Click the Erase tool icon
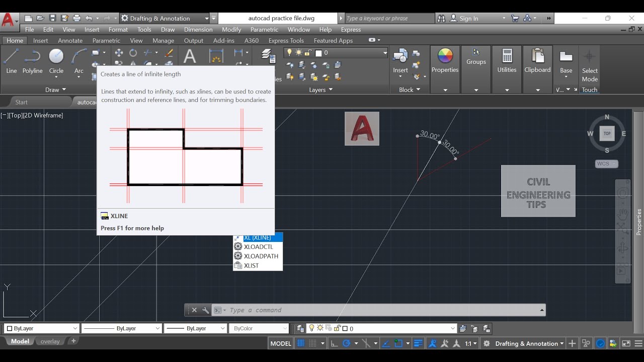 coord(169,53)
